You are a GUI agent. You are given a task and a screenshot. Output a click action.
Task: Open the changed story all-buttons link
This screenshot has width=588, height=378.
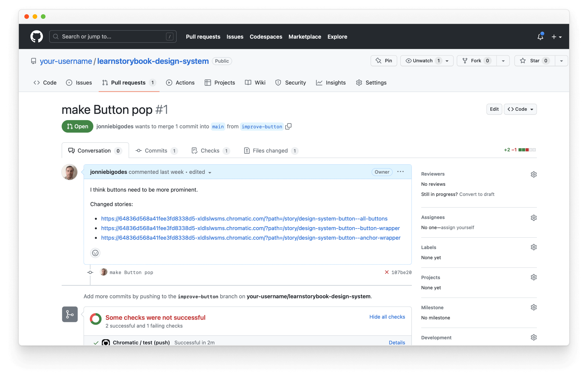tap(244, 219)
